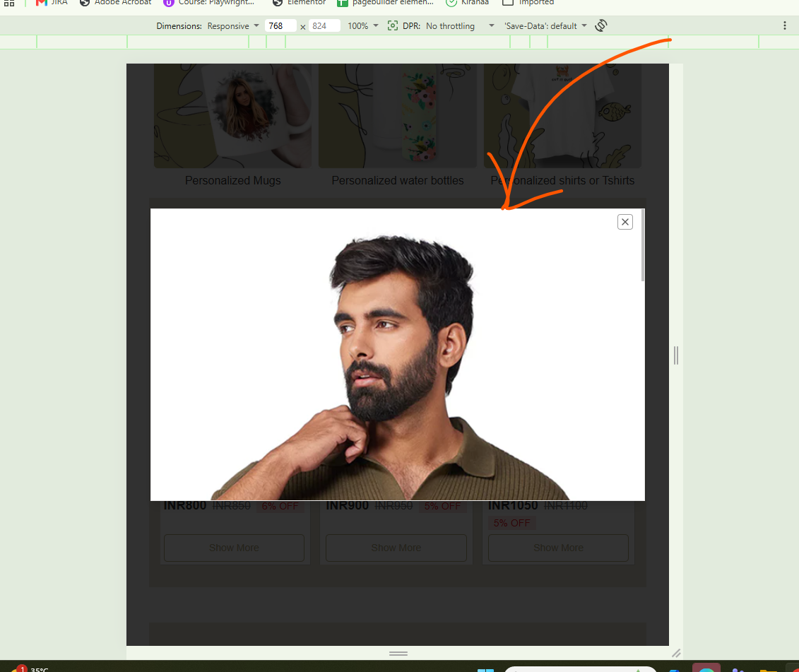The width and height of the screenshot is (799, 672).
Task: Open the Elementor bookmark
Action: [299, 3]
